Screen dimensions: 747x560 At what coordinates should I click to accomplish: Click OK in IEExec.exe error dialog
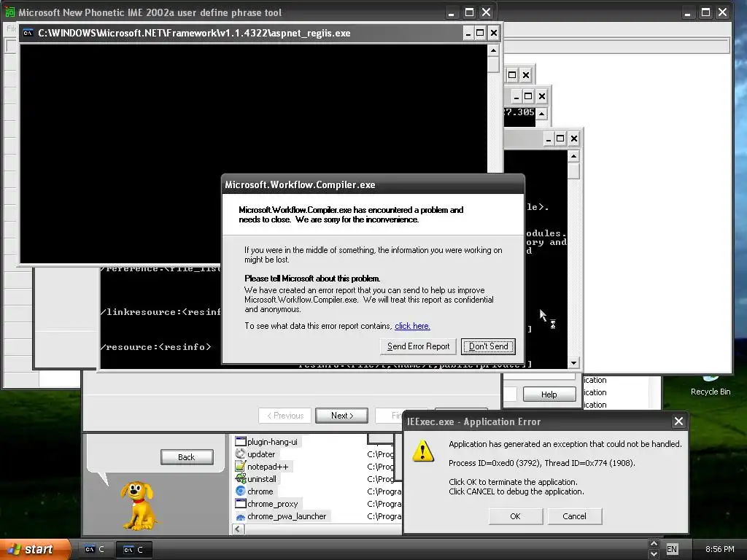pos(516,516)
